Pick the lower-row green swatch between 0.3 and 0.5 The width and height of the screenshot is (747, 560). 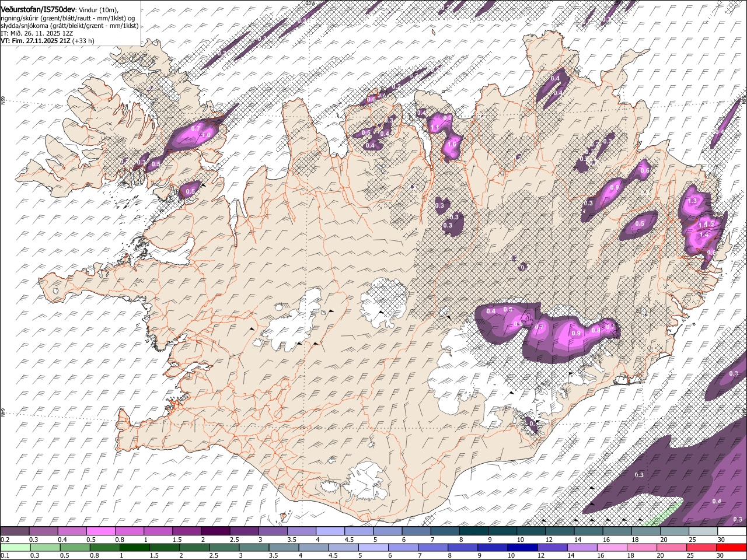click(x=45, y=547)
